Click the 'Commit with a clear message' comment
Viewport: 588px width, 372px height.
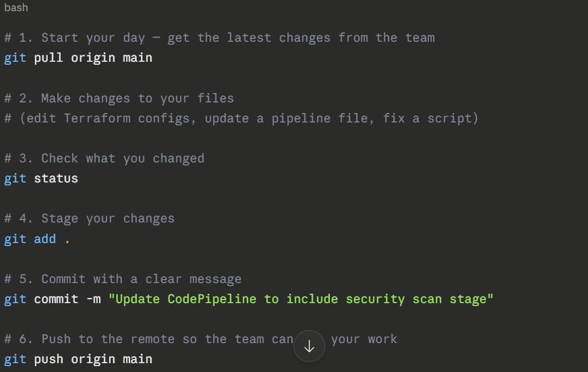[123, 279]
